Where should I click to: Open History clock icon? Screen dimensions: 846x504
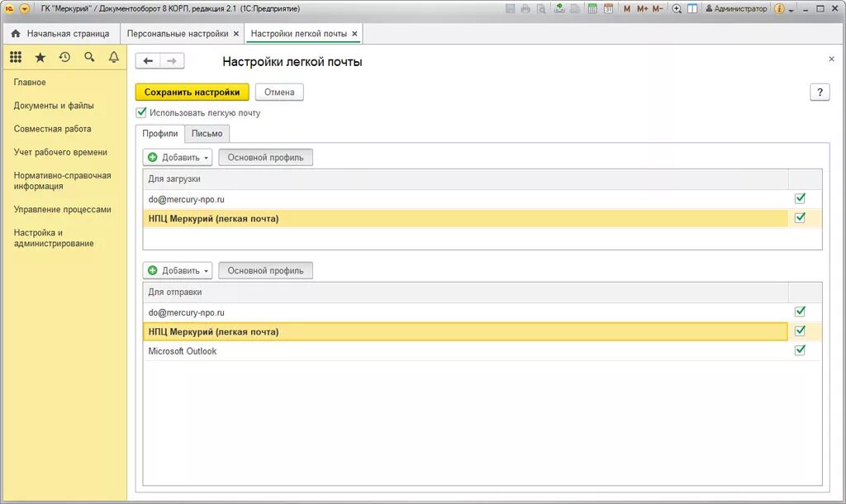pyautogui.click(x=64, y=57)
